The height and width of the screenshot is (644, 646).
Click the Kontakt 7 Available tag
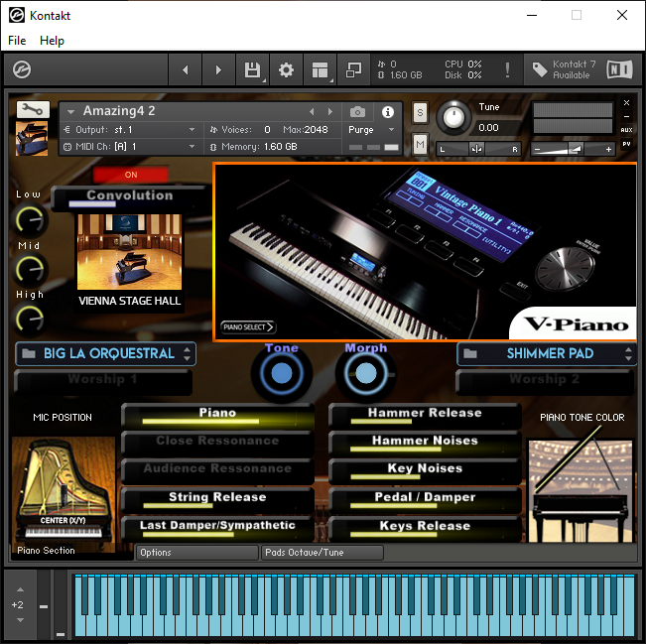(x=564, y=69)
